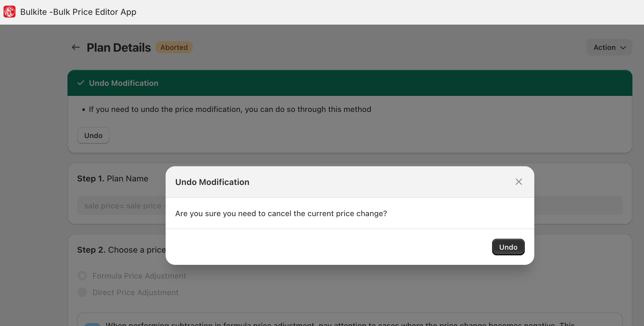Image resolution: width=644 pixels, height=326 pixels.
Task: Click the Bulkite -Bulk Price Editor App title
Action: (78, 12)
